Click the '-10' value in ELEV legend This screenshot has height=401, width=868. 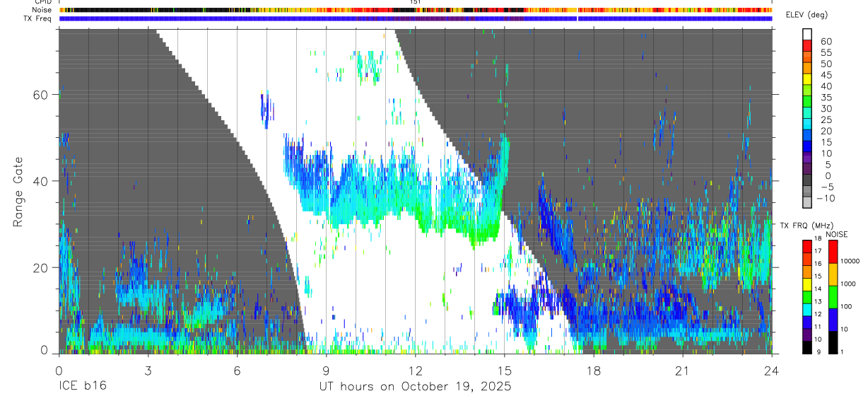(826, 198)
